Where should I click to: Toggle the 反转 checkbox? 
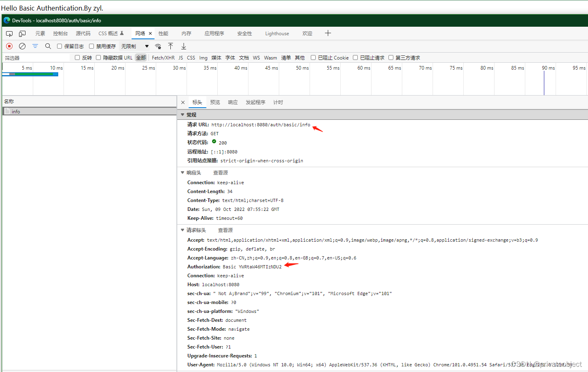point(77,57)
